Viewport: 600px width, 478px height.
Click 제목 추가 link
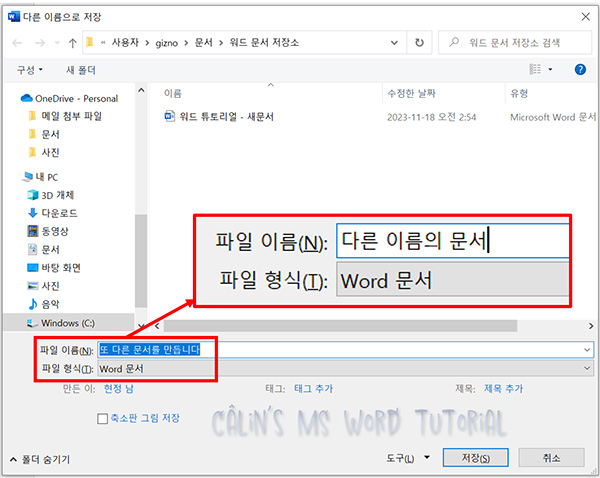(x=503, y=389)
